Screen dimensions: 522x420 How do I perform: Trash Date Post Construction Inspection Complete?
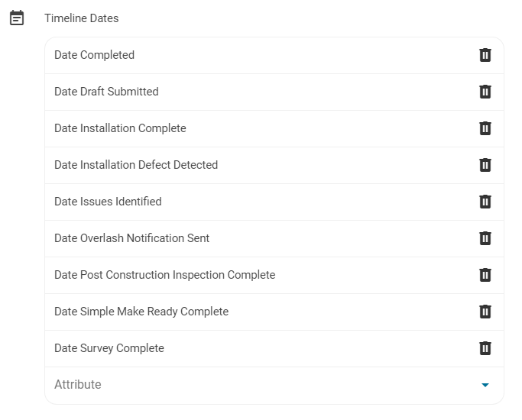[x=485, y=275]
